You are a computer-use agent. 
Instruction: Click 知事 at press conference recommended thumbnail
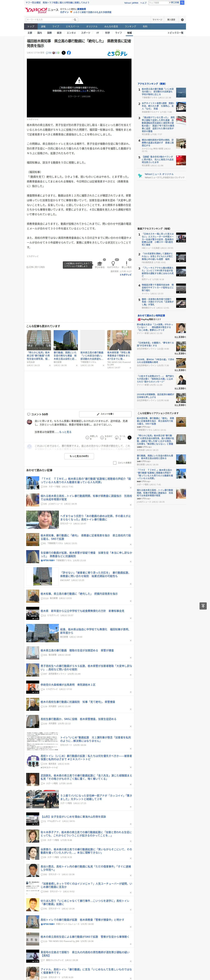[119, 340]
